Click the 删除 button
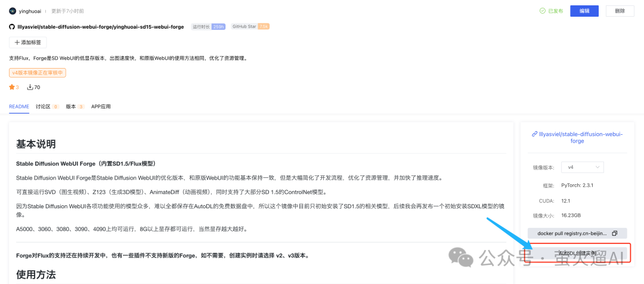 (620, 11)
